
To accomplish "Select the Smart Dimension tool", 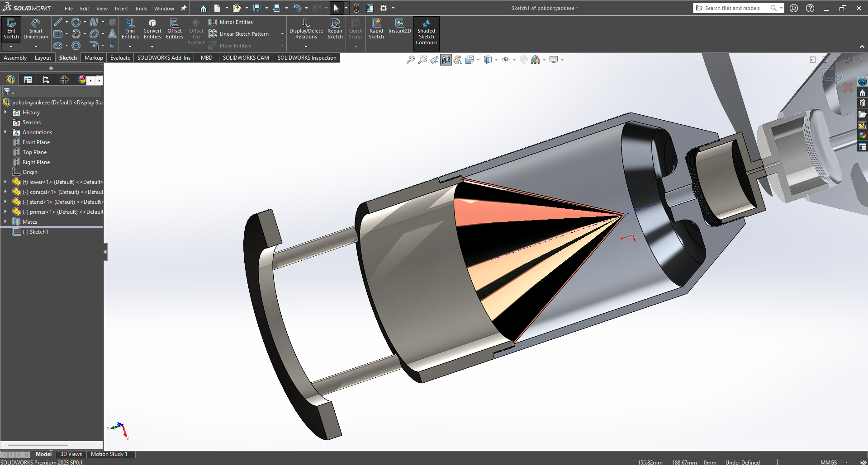I will (x=36, y=29).
